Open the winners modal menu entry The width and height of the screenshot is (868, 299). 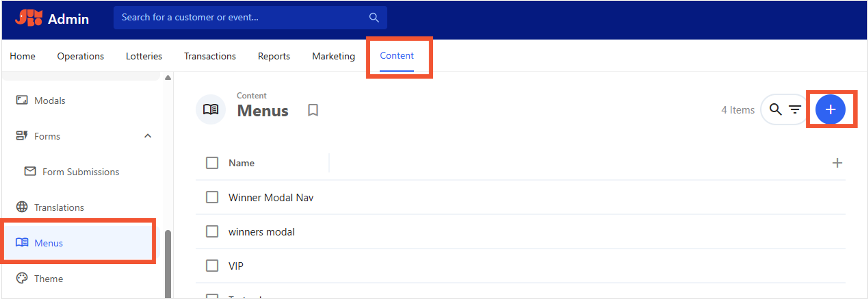(x=261, y=231)
